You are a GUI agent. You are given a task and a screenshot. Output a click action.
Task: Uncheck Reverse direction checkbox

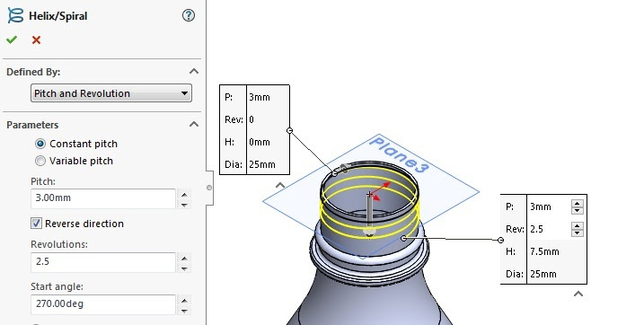point(36,224)
